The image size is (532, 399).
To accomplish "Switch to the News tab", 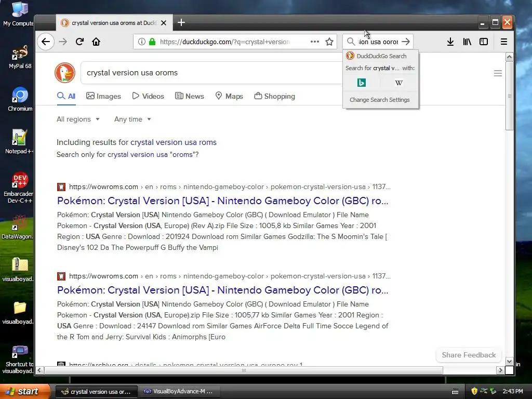I will point(190,96).
